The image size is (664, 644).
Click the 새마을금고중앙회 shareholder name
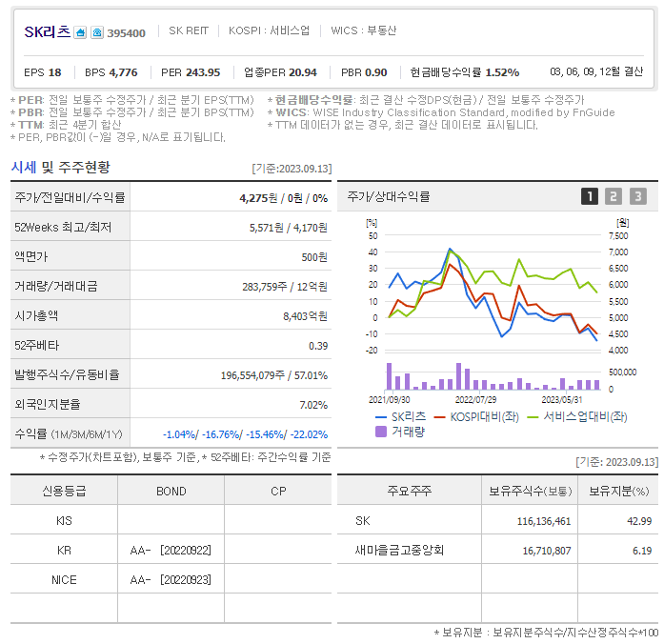coord(399,551)
